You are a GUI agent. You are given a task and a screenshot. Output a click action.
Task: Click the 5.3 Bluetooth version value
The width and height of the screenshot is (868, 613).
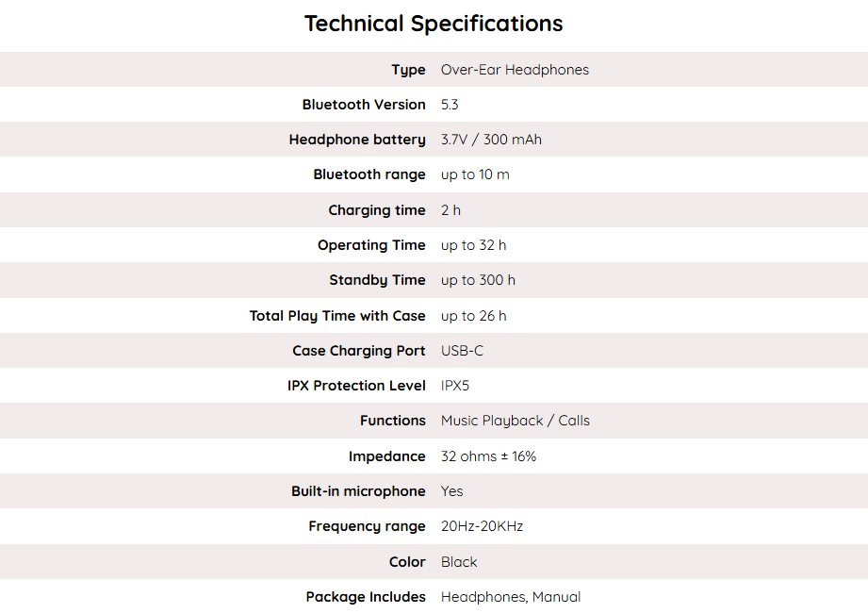(450, 105)
